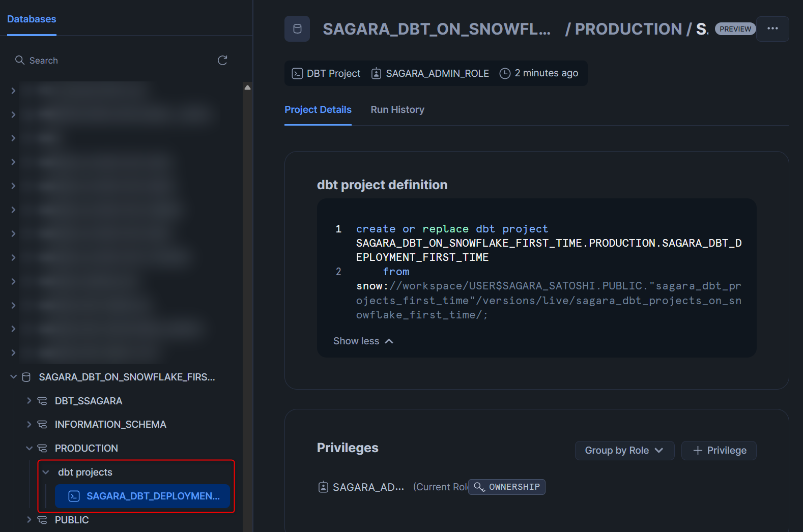Select the DBT_SSAGARA schema row
The height and width of the screenshot is (532, 803).
tap(89, 401)
